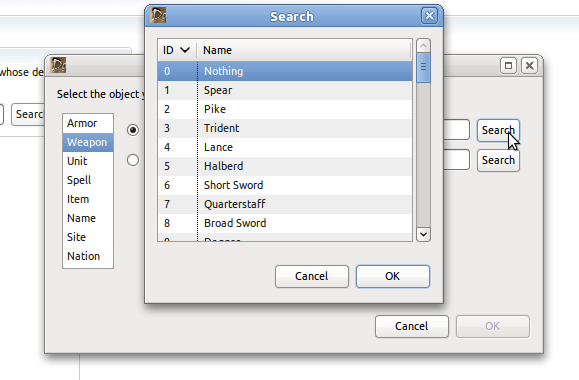Confirm the Search dialog with OK
Image resolution: width=579 pixels, height=380 pixels.
tap(393, 276)
